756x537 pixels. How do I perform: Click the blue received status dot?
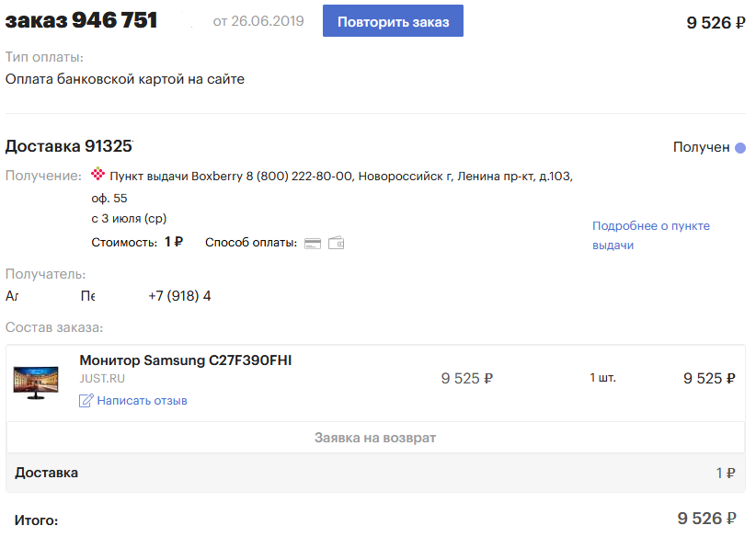pyautogui.click(x=740, y=147)
